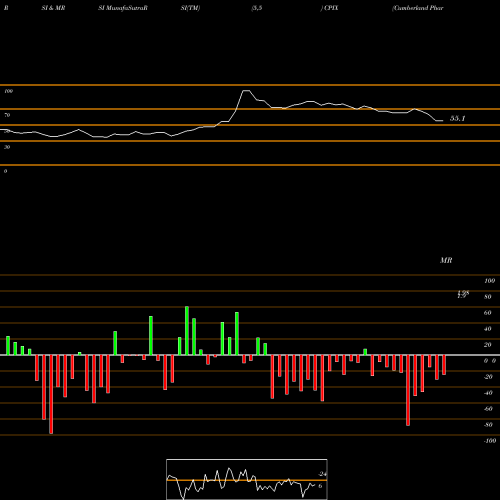Click the 'Cumberland Phar' company name text
Image resolution: width=500 pixels, height=500 pixels.
[418, 8]
